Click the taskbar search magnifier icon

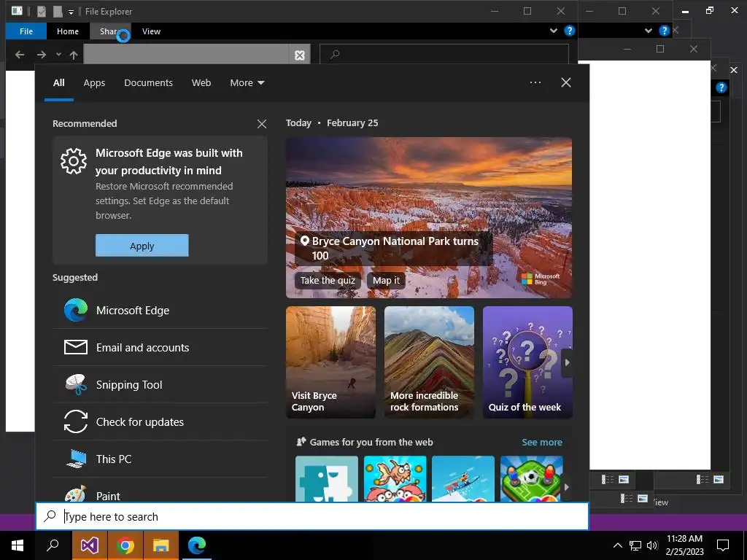[53, 545]
